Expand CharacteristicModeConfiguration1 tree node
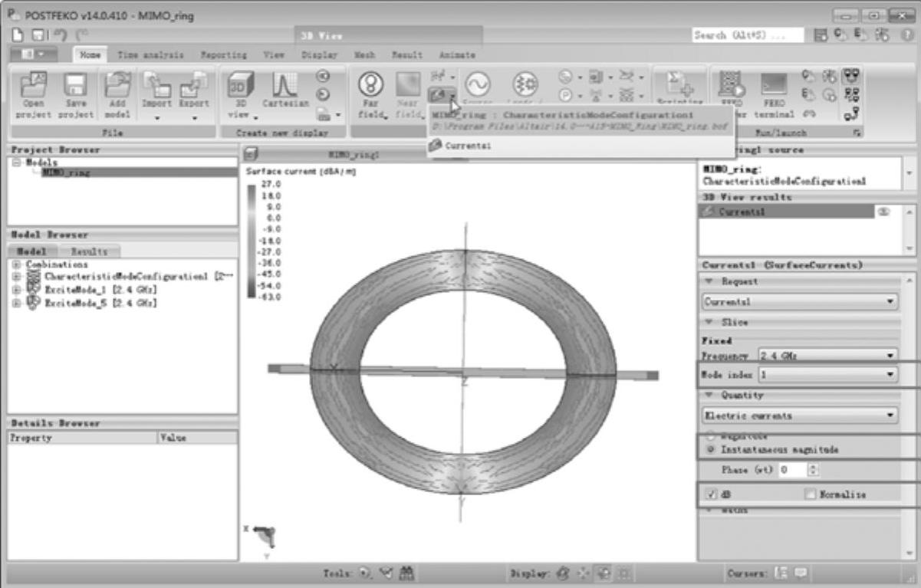Viewport: 921px width, 588px height. (x=16, y=276)
